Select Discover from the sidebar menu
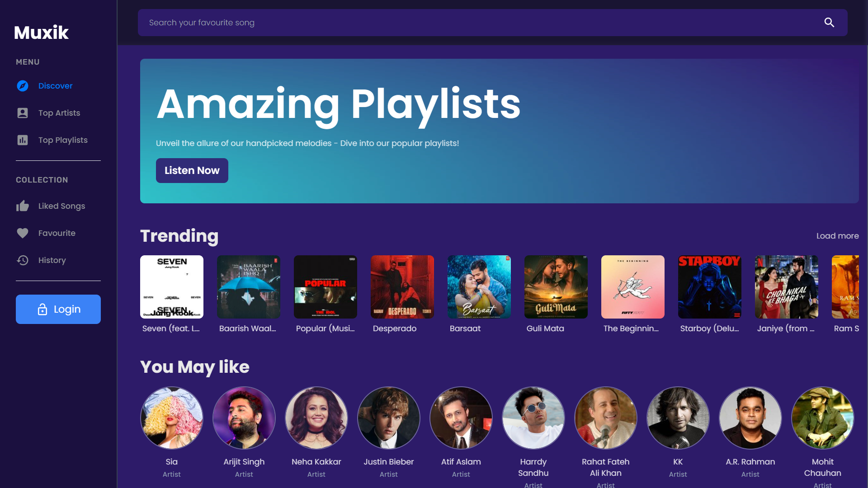868x488 pixels. (55, 85)
